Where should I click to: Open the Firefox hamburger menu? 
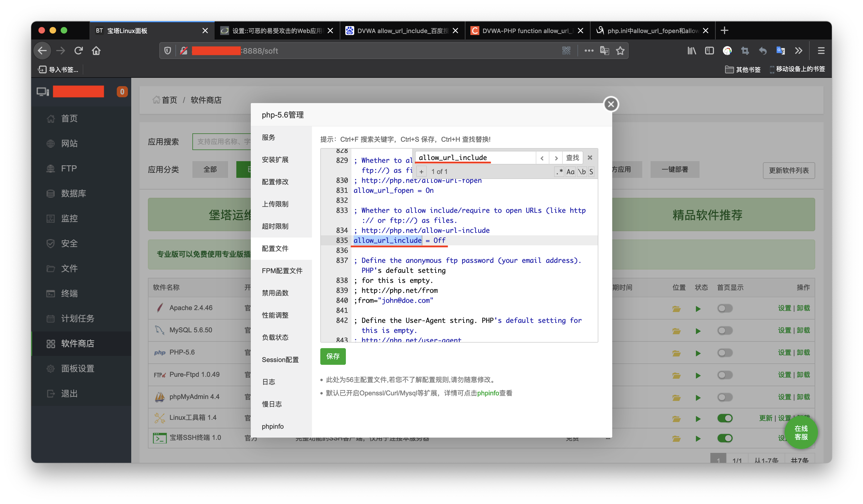(x=821, y=50)
